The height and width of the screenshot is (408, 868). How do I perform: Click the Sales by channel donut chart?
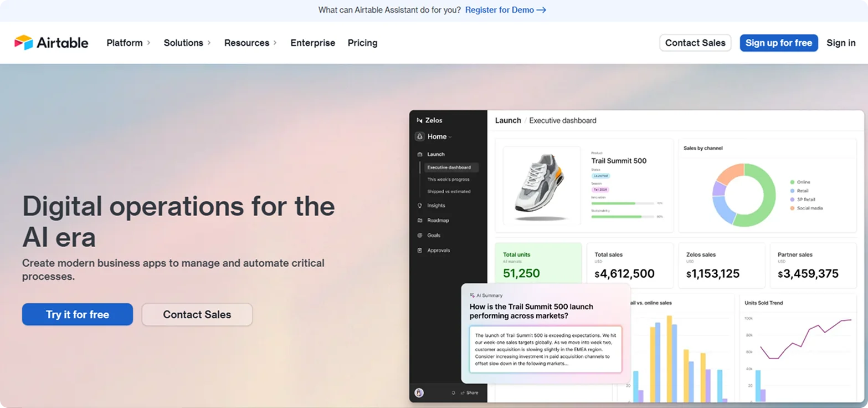[x=744, y=195]
